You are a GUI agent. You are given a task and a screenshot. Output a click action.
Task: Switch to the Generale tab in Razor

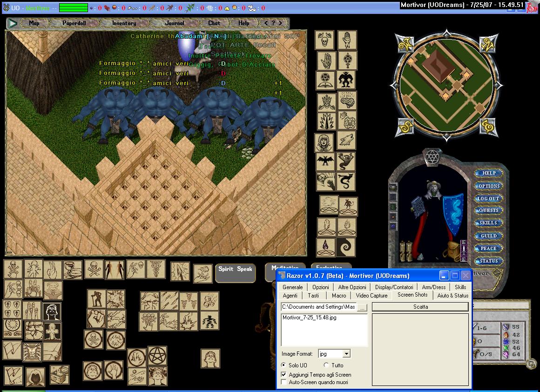click(293, 287)
